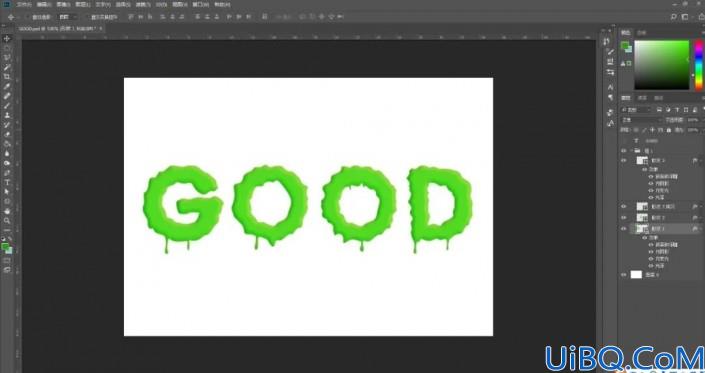Select the Rectangular Marquee tool
705x373 pixels.
pyautogui.click(x=7, y=48)
